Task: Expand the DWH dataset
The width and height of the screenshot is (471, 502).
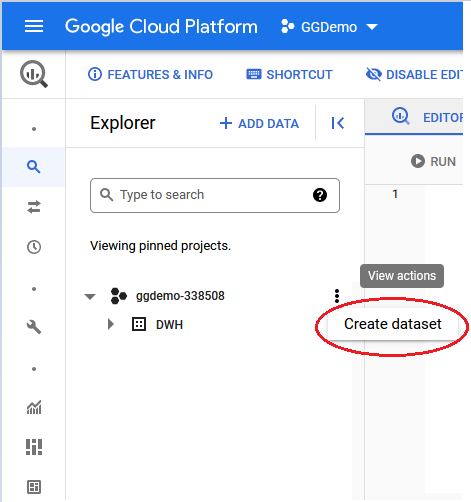Action: point(111,324)
